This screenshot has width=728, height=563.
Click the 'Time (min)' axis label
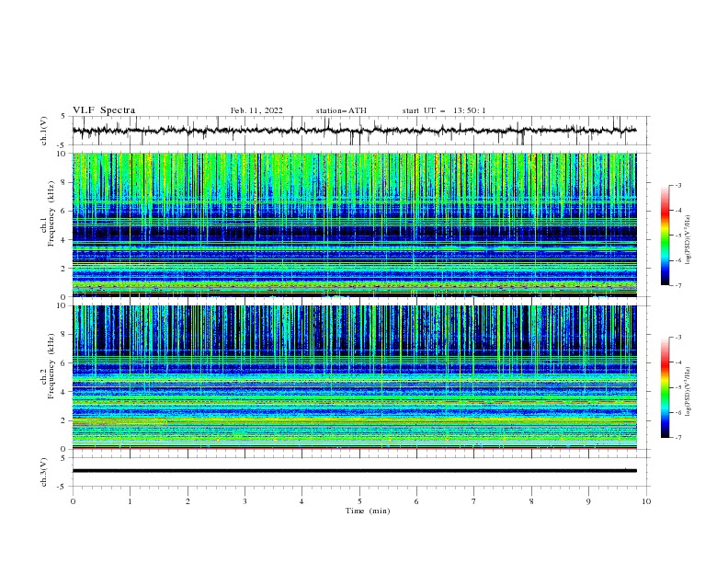point(368,511)
